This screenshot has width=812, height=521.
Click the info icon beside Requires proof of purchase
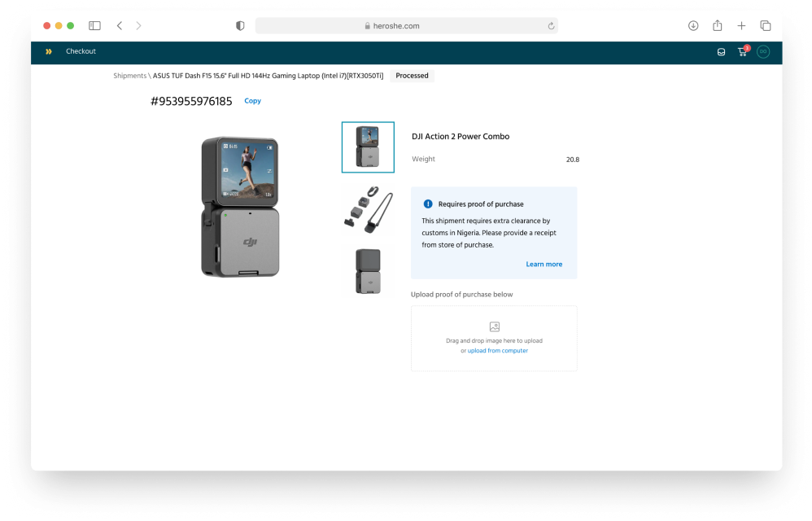pos(428,204)
